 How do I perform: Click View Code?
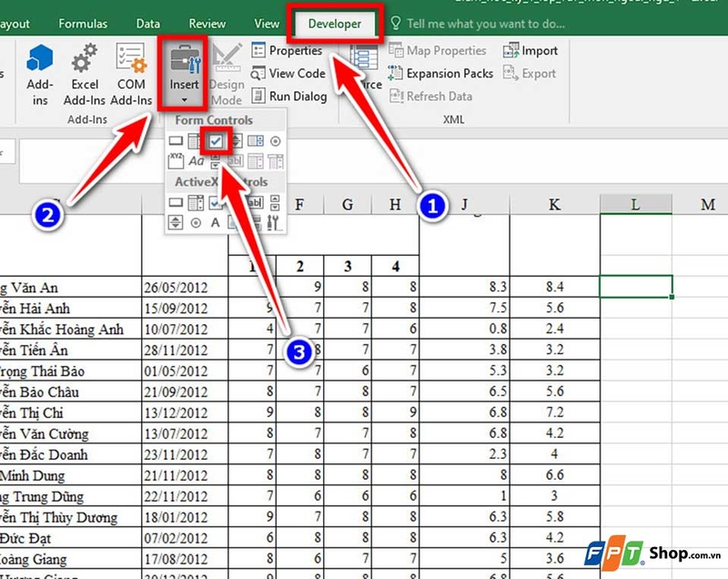pyautogui.click(x=296, y=74)
